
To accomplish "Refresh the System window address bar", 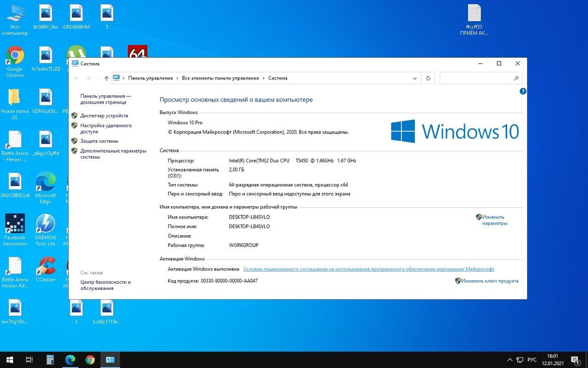I will 428,78.
